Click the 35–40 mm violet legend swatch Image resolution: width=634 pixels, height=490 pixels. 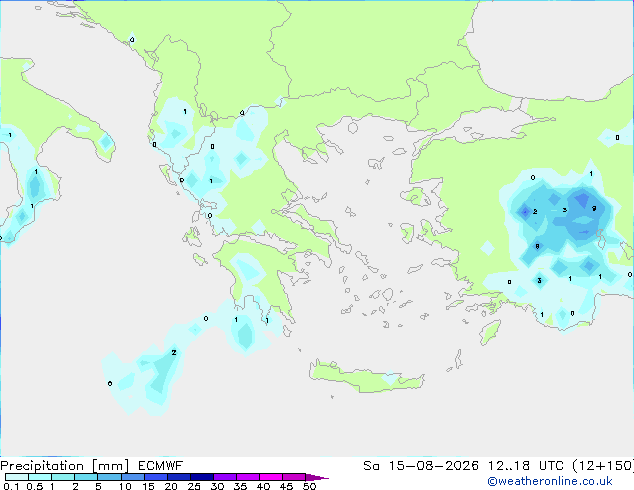coord(248,477)
